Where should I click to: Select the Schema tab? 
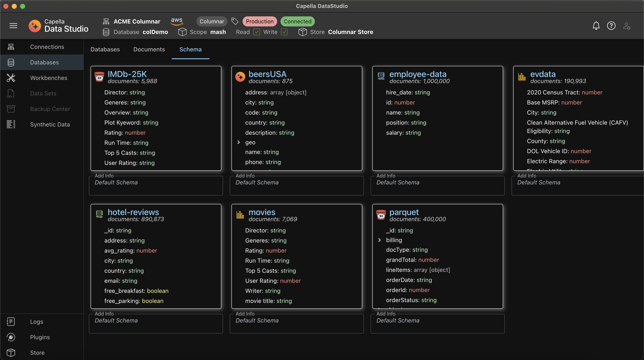tap(191, 49)
